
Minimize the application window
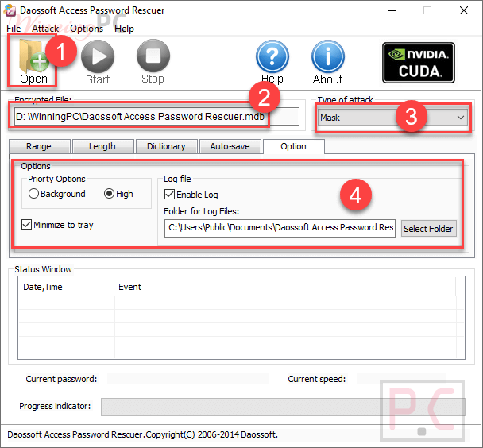point(392,10)
